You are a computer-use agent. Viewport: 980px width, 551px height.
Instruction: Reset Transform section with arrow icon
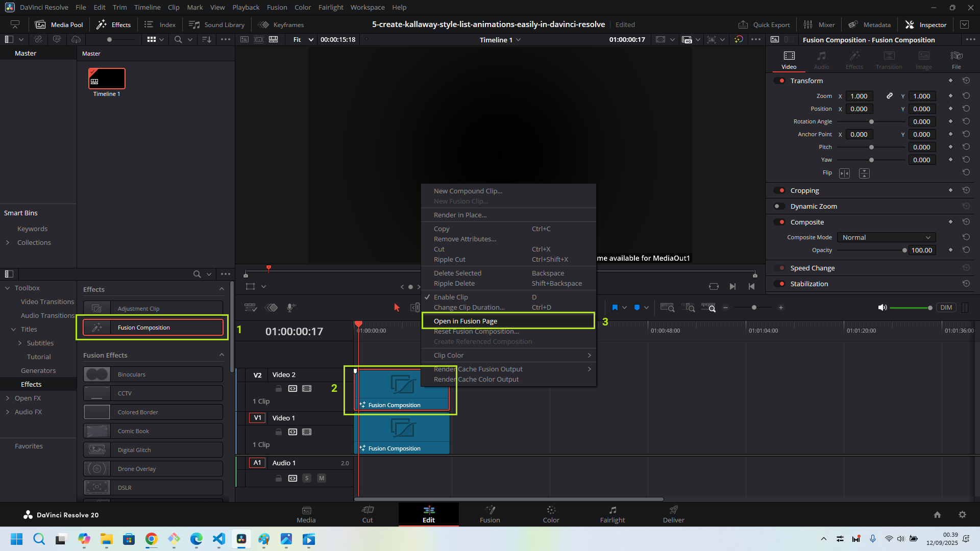(966, 81)
